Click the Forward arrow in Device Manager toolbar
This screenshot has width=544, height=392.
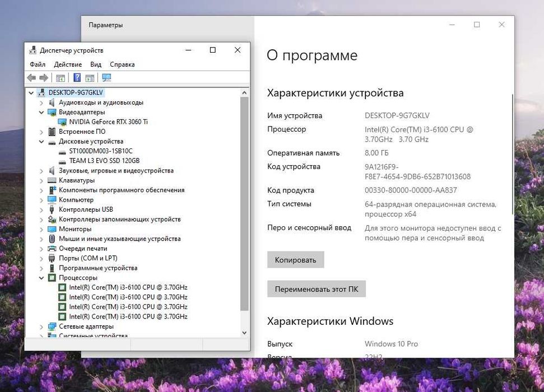(44, 78)
